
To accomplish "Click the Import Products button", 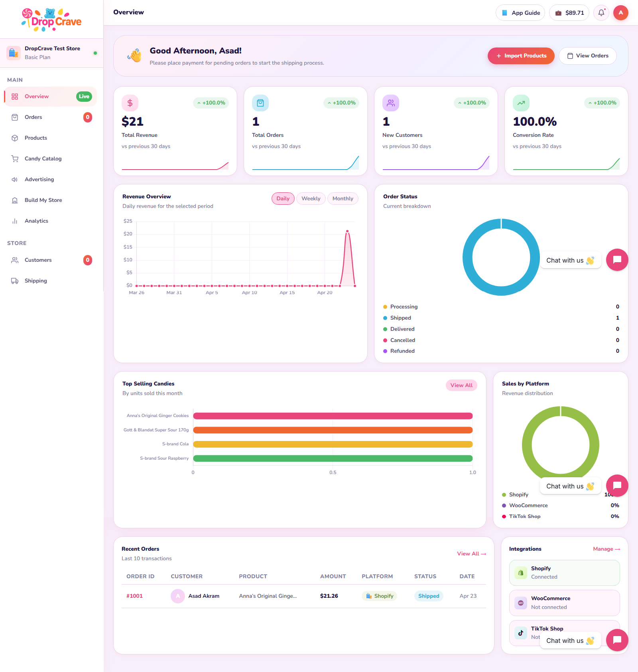I will [521, 56].
